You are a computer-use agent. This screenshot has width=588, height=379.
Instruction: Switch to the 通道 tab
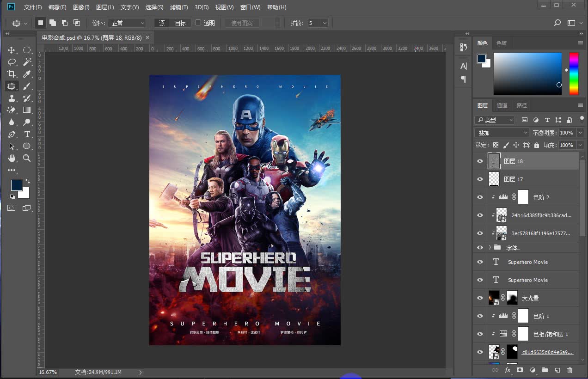click(502, 105)
